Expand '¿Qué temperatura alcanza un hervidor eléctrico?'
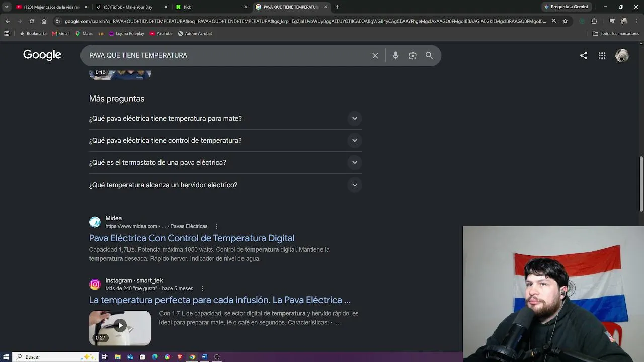This screenshot has height=362, width=644. coord(225,185)
